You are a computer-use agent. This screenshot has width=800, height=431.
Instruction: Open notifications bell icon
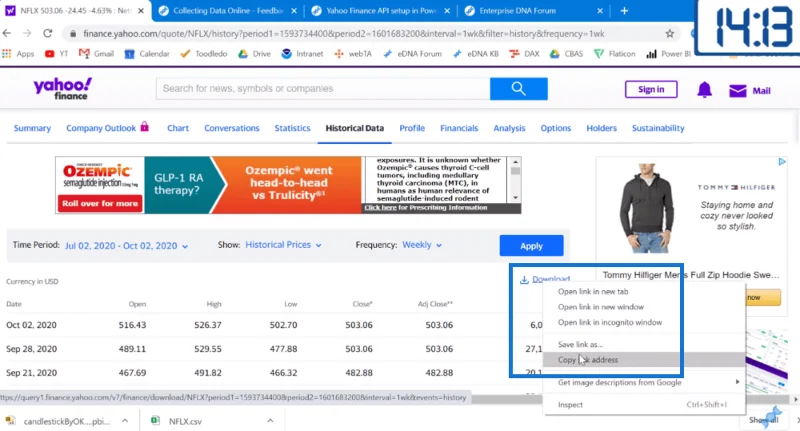point(704,90)
